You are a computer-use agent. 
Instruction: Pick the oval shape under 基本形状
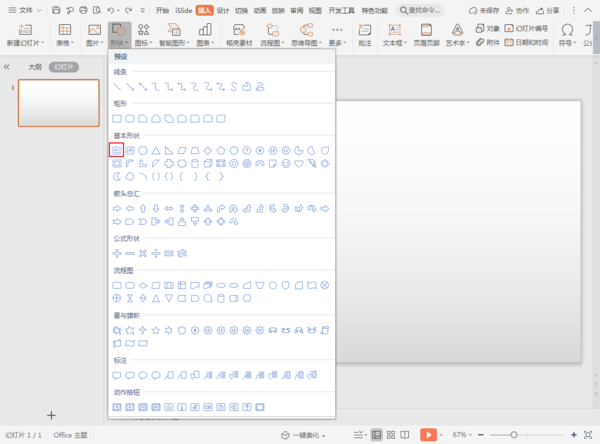(x=143, y=149)
